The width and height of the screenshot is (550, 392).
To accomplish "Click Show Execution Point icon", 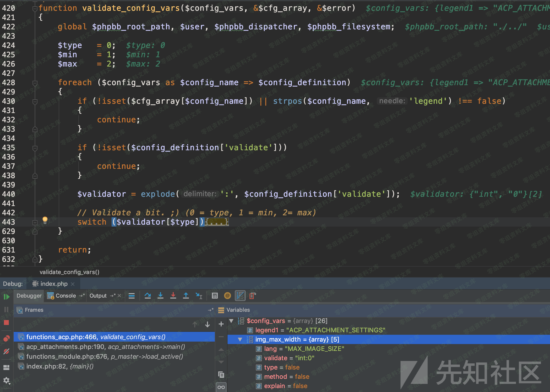I will pyautogui.click(x=132, y=296).
